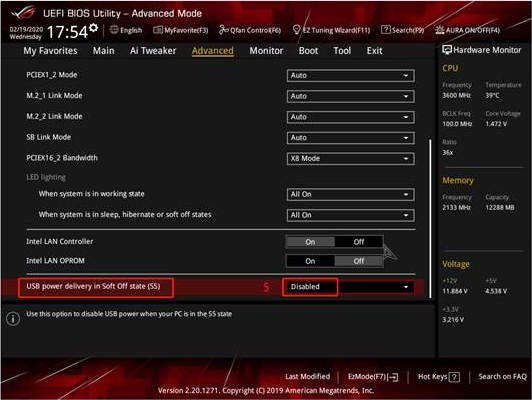Click the vertical settings scrollbar
Image resolution: width=532 pixels, height=400 pixels.
431,218
